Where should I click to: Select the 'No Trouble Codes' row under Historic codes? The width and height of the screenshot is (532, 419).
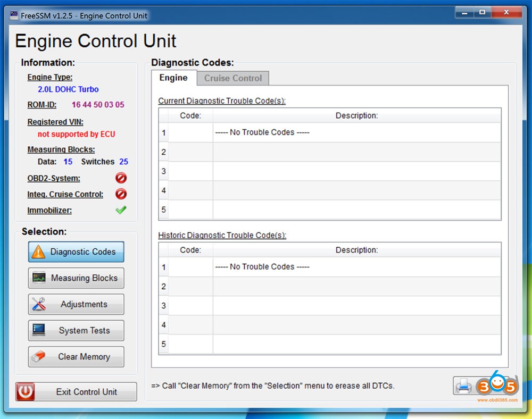point(330,267)
